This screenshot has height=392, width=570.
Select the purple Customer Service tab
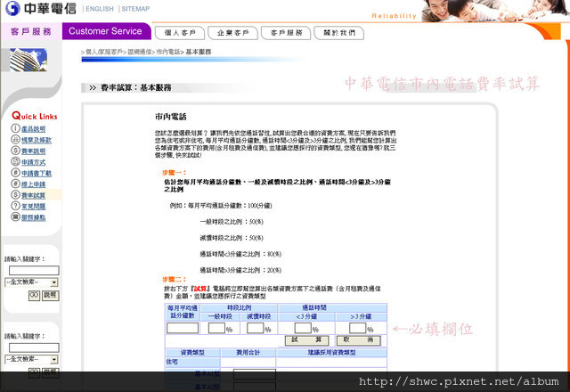pos(106,31)
